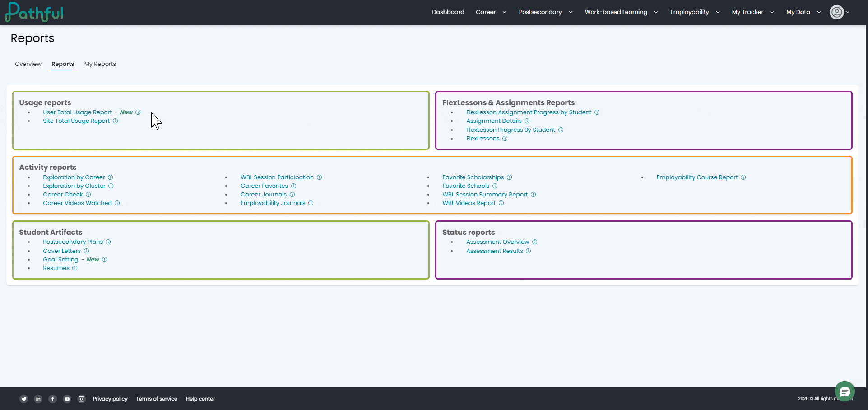Click info icon beside Exploration by Cluster
The height and width of the screenshot is (410, 868).
pyautogui.click(x=111, y=186)
